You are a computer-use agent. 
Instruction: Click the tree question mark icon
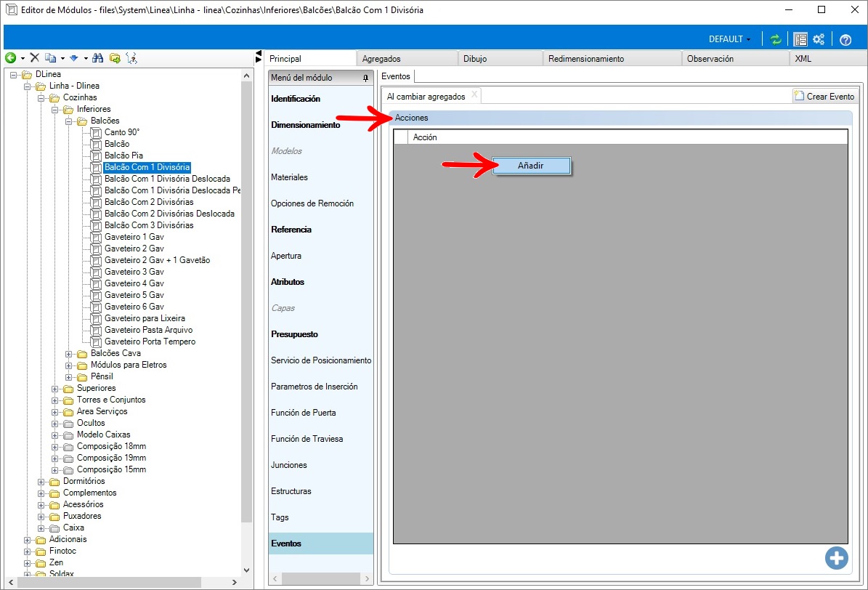[x=131, y=57]
